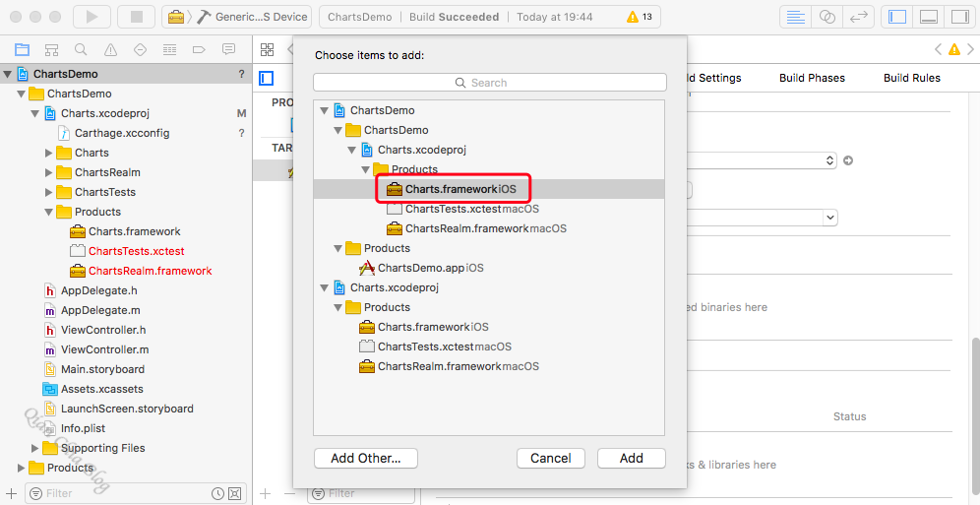The width and height of the screenshot is (980, 505).
Task: Switch to the Version editor
Action: click(x=859, y=17)
